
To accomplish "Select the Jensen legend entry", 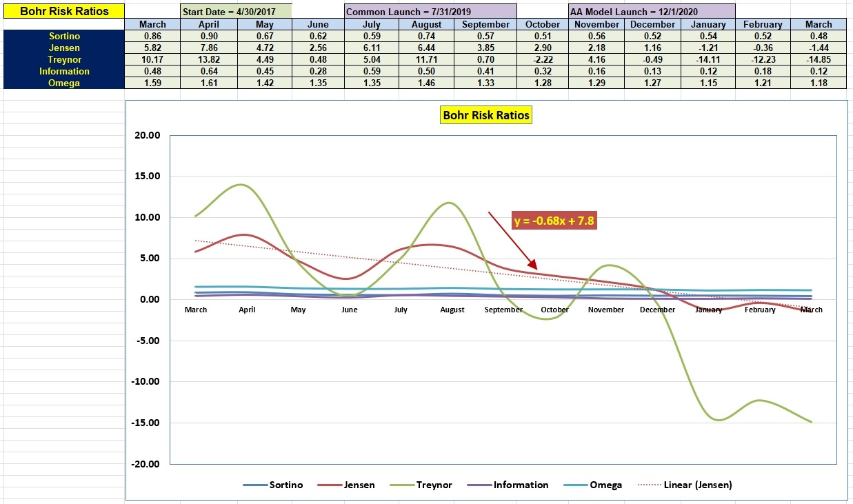I will [x=346, y=485].
